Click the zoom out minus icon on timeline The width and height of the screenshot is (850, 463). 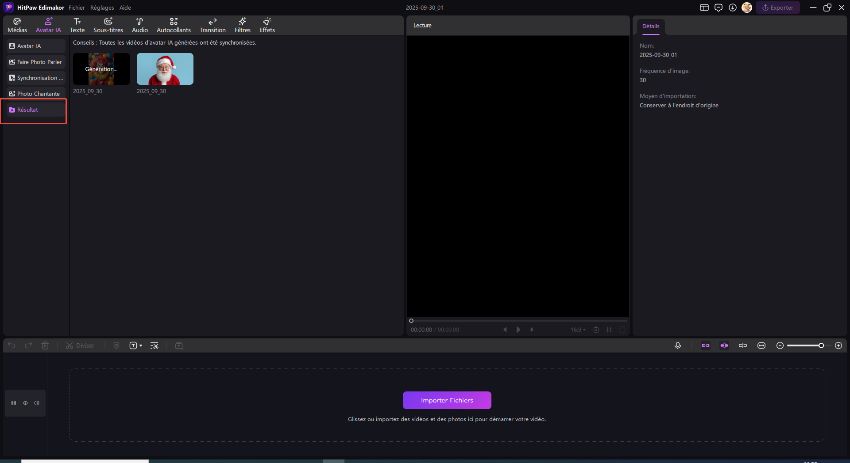pos(780,345)
